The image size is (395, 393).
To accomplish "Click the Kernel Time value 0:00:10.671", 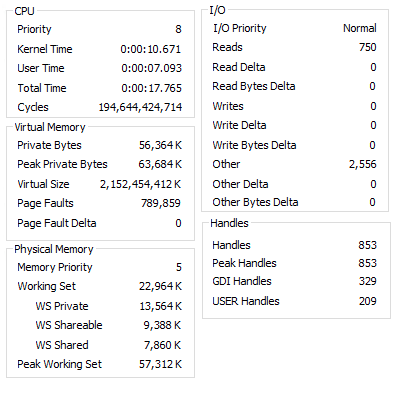I will 151,49.
